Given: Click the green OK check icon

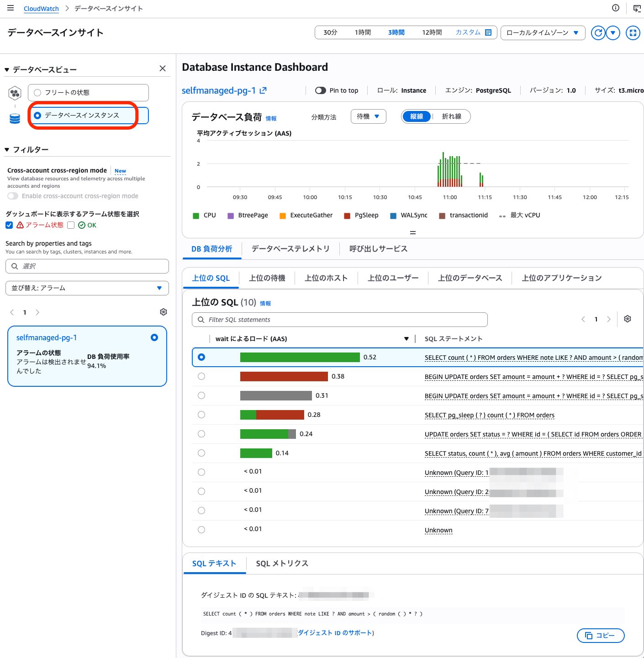Looking at the screenshot, I should click(x=82, y=225).
